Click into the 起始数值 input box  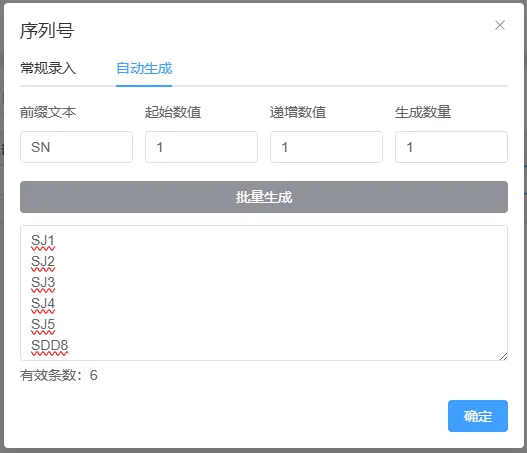pos(201,147)
